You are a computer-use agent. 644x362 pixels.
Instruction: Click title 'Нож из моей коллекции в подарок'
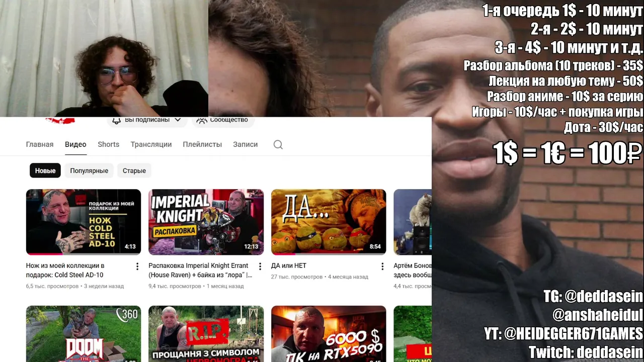[x=65, y=270]
